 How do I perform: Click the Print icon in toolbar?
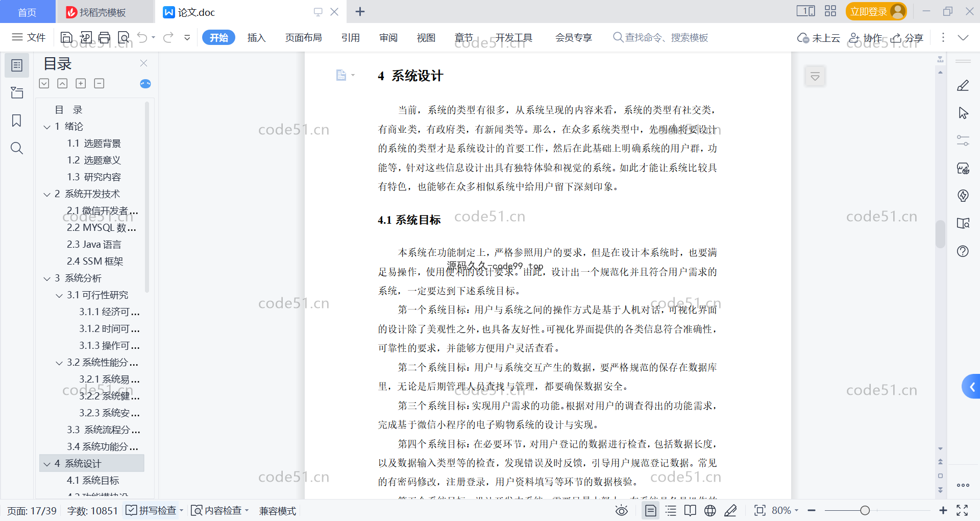[x=104, y=37]
